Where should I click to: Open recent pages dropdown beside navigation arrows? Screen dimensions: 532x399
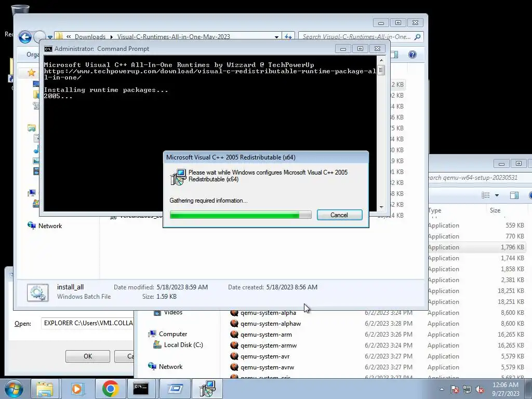(50, 37)
